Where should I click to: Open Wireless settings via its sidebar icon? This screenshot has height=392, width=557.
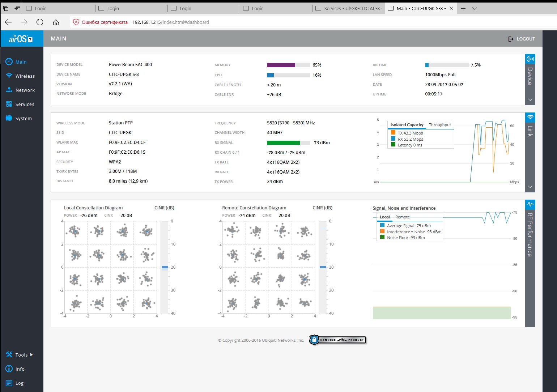(9, 76)
